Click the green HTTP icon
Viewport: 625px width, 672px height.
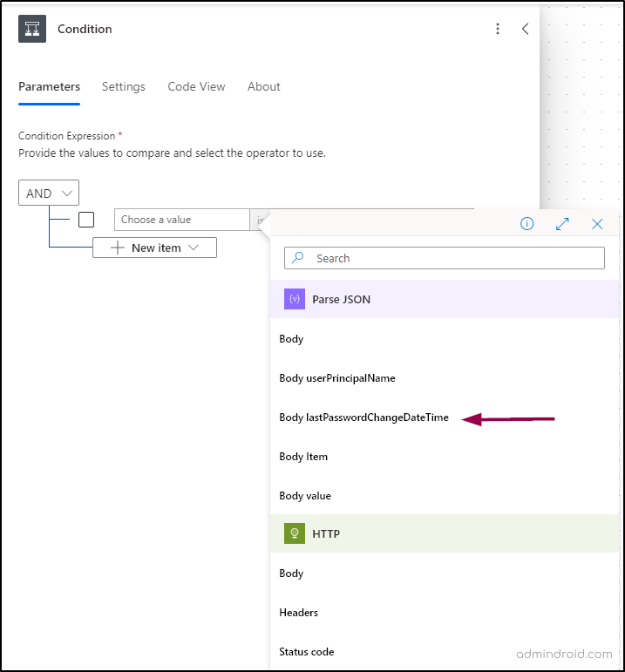[x=295, y=533]
